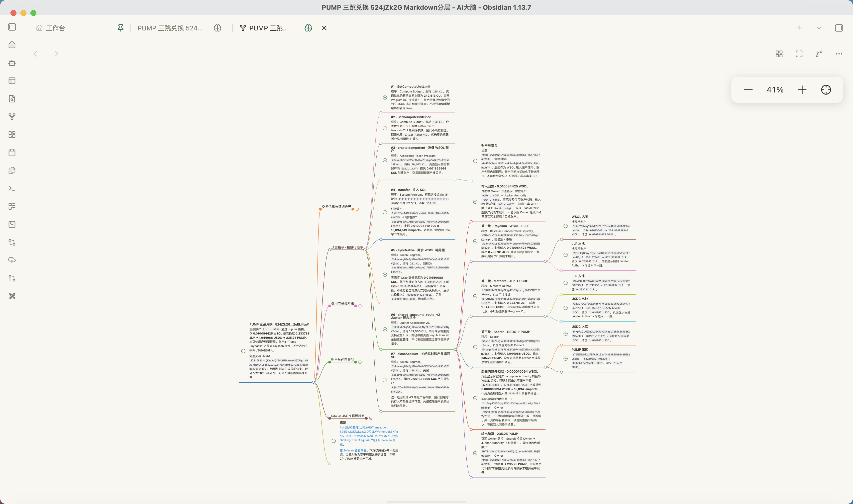Select the 输出结算 · 235.25 PUMP node
The image size is (853, 504).
pos(499,434)
